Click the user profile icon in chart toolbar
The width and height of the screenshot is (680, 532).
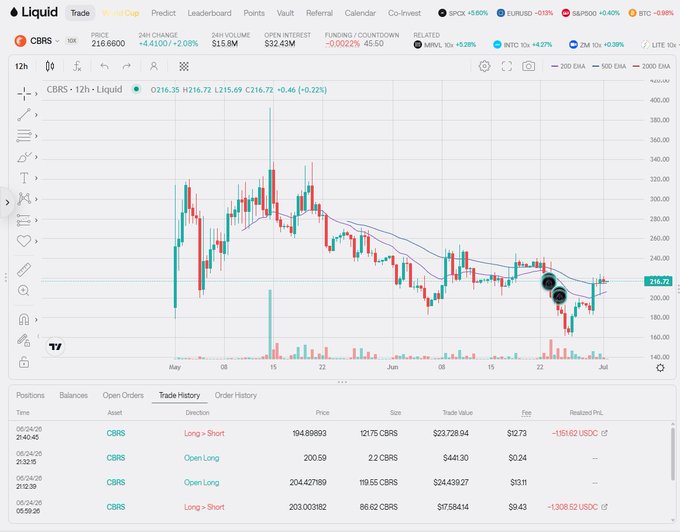[154, 66]
